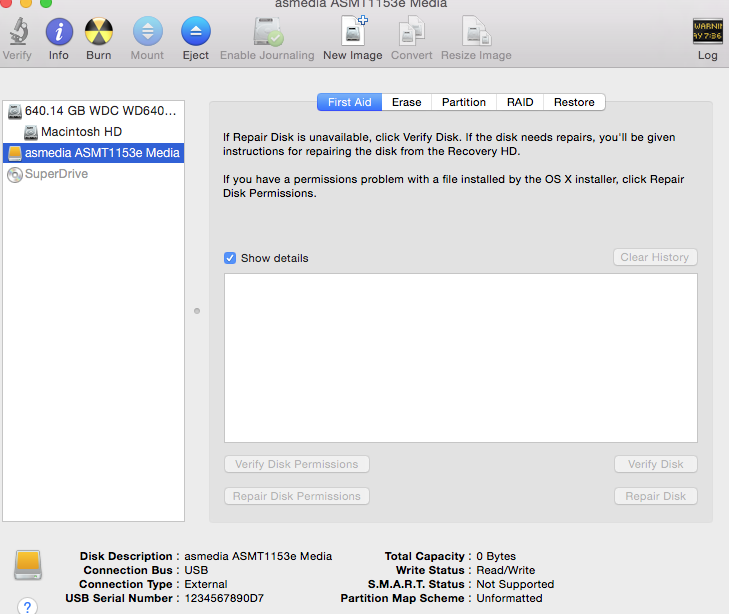The height and width of the screenshot is (614, 729).
Task: Switch to the Restore tab
Action: tap(574, 102)
